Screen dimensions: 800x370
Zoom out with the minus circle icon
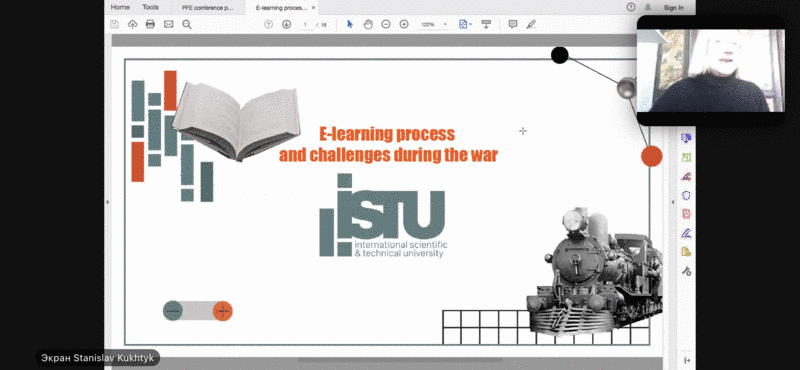pos(386,24)
